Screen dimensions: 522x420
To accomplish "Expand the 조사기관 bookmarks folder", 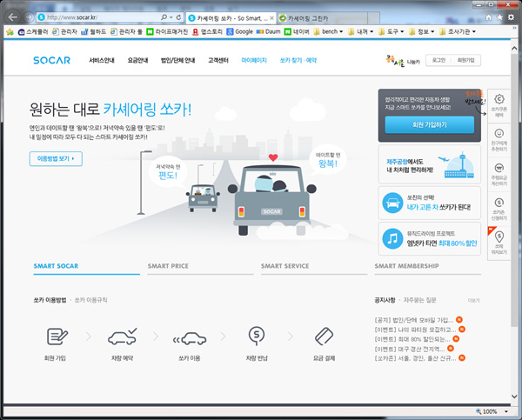I will [458, 31].
